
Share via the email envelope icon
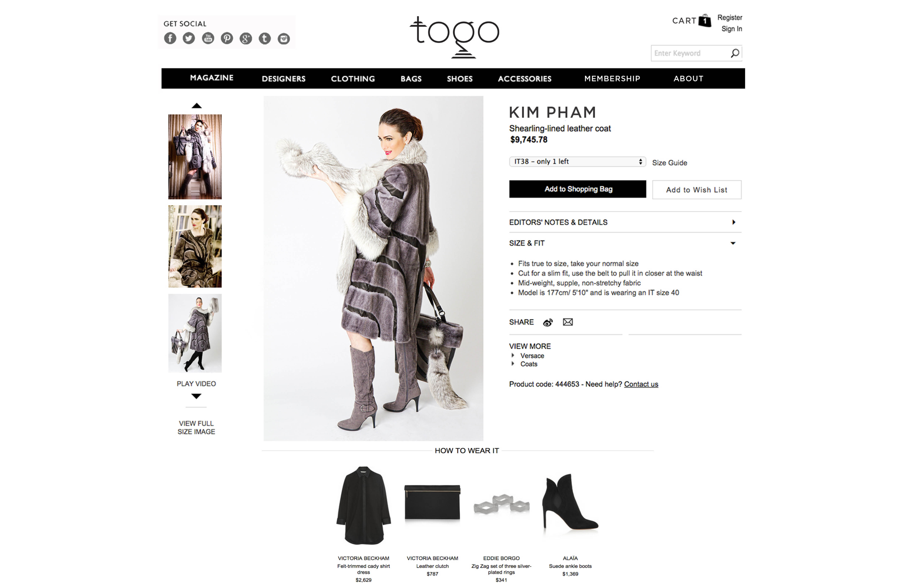point(568,322)
